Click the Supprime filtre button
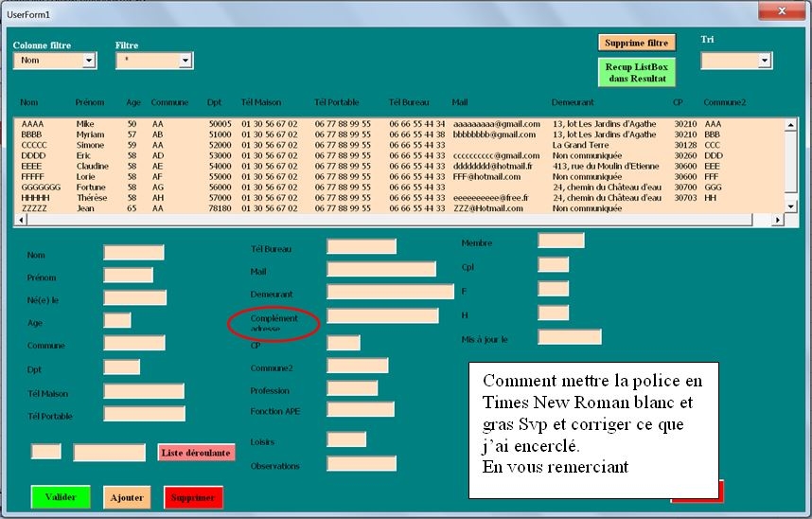Image resolution: width=812 pixels, height=519 pixels. [637, 43]
